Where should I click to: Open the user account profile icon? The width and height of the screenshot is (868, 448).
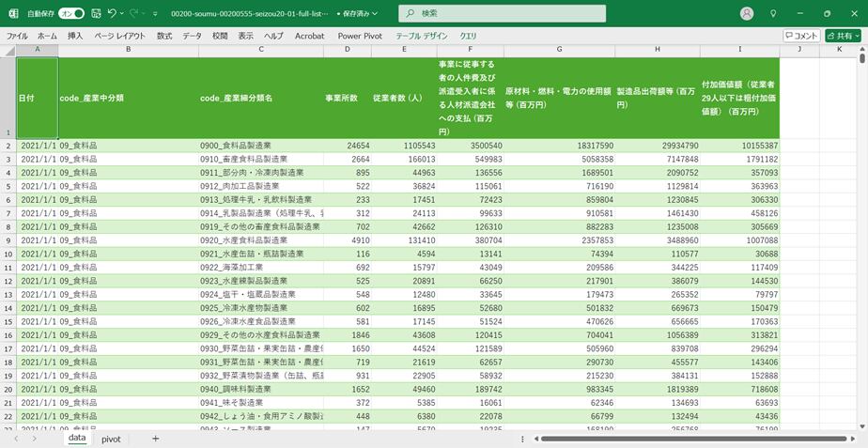(x=747, y=13)
